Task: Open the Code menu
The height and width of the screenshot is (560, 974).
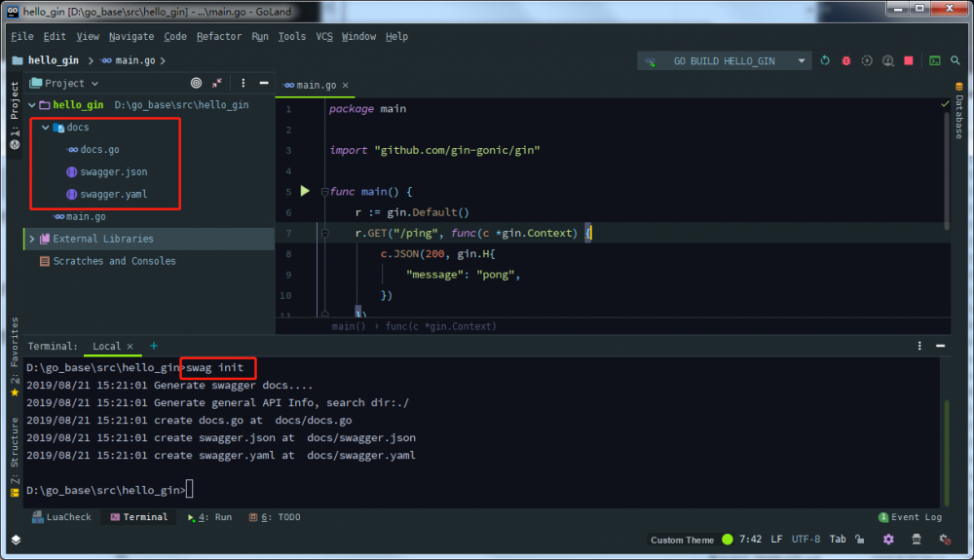Action: [175, 37]
